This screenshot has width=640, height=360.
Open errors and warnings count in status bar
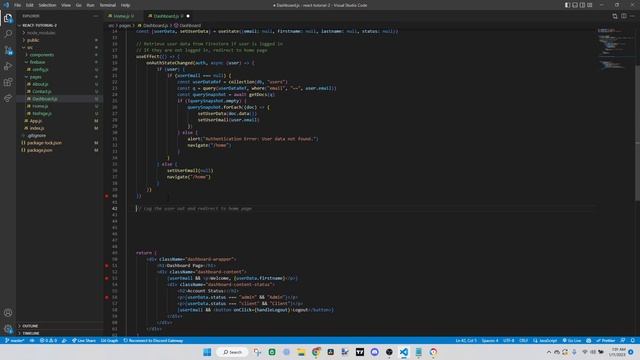[48, 340]
